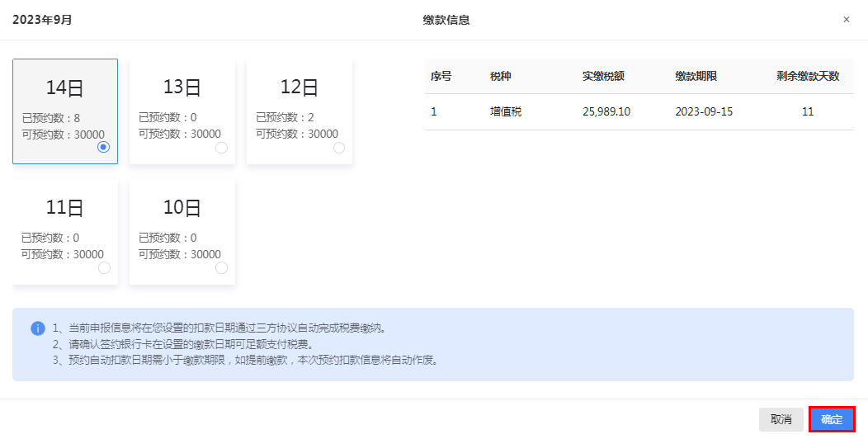Click the 序号 column header
Screen dimensions: 868x439
click(441, 76)
